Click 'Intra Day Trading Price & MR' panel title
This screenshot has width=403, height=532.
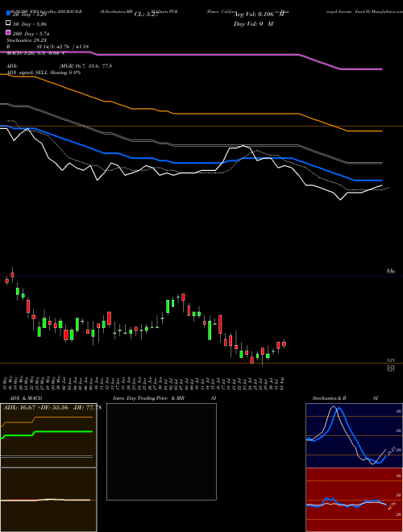coord(148,398)
